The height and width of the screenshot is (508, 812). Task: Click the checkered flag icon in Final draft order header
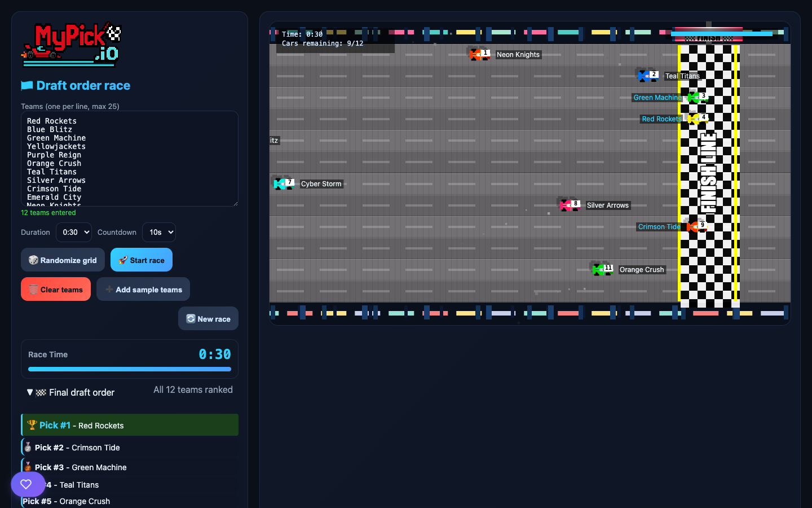pyautogui.click(x=42, y=392)
